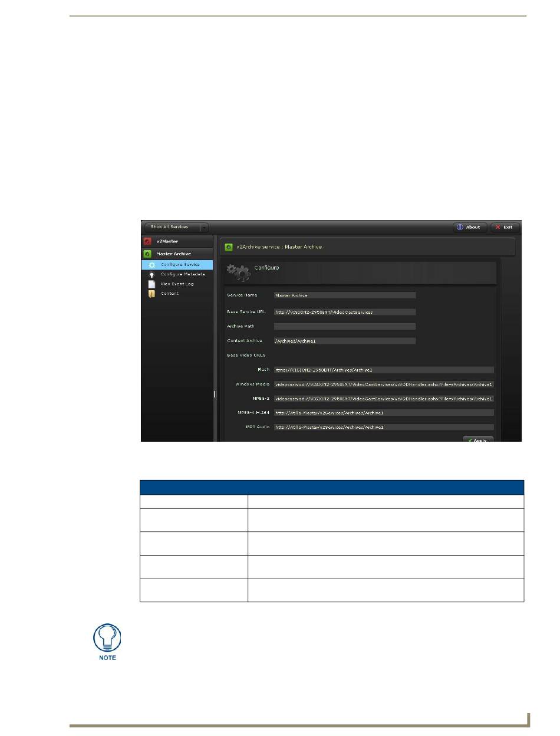The width and height of the screenshot is (560, 736).
Task: Click the Configure Metadata lightbulb icon
Action: [x=151, y=274]
